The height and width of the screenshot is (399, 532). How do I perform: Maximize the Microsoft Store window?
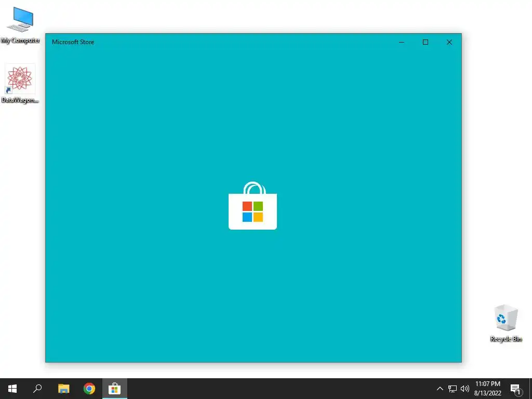425,42
